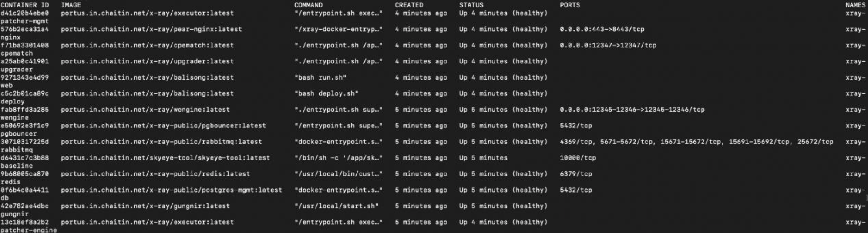
Task: Click the 10000/tcp port entry
Action: tap(578, 158)
